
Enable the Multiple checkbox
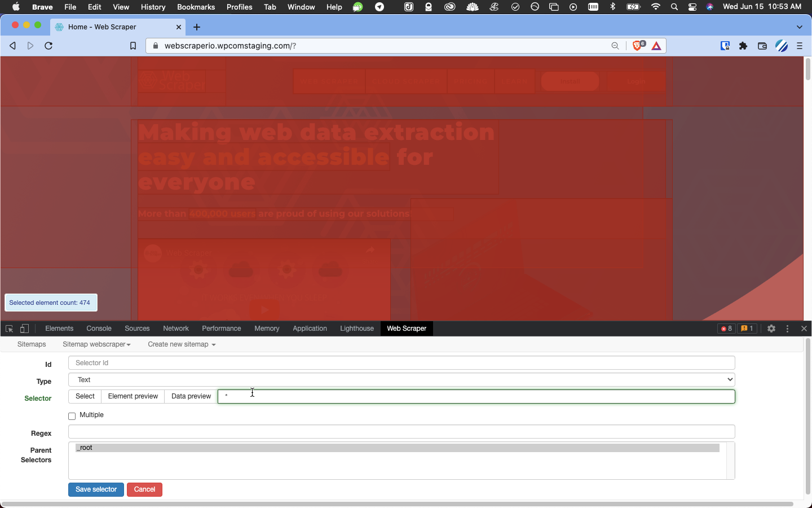point(72,416)
